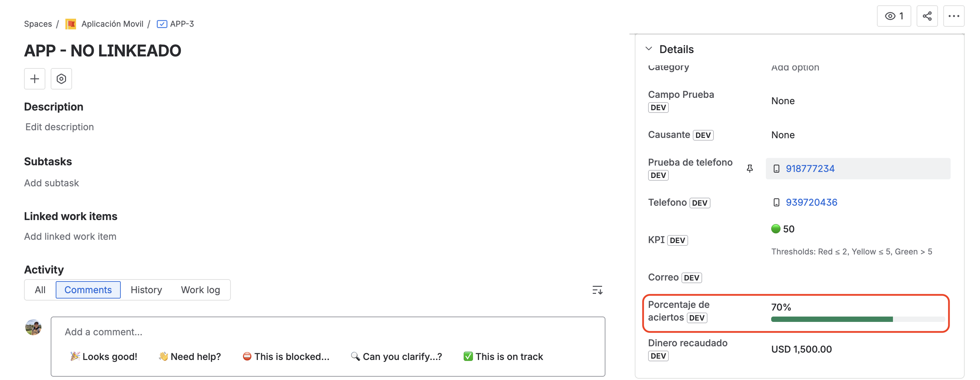Image resolution: width=980 pixels, height=380 pixels.
Task: Go to Spaces in the breadcrumb
Action: (x=38, y=24)
